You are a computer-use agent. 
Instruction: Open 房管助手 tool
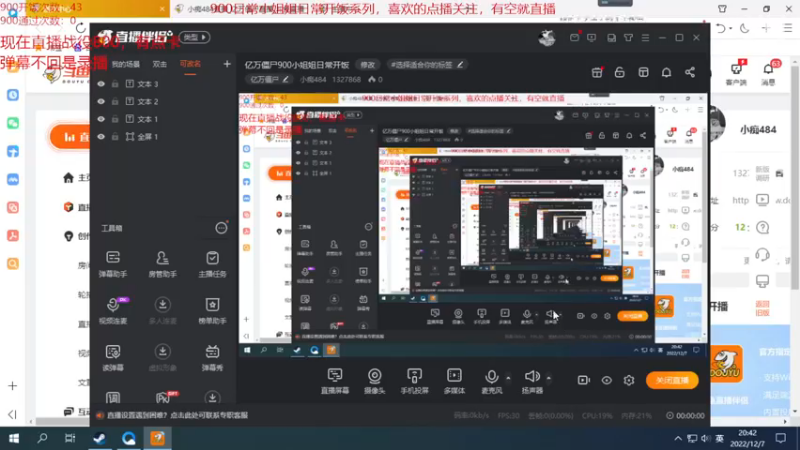(162, 264)
